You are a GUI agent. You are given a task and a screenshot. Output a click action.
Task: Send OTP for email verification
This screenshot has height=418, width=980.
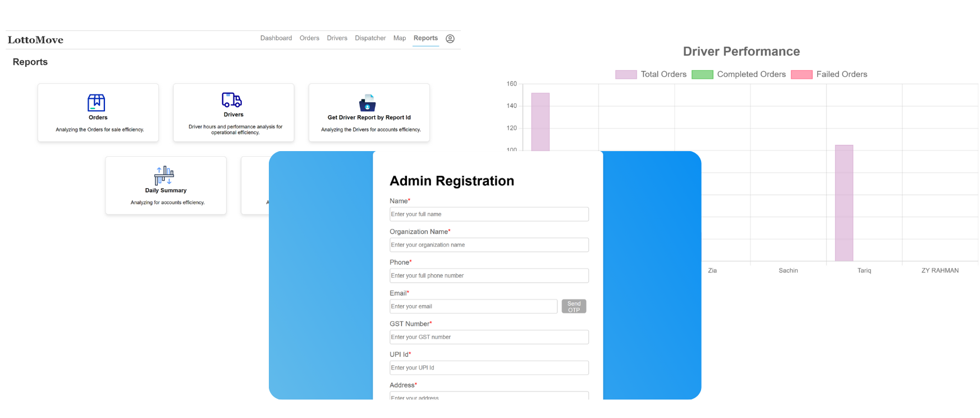pos(574,306)
